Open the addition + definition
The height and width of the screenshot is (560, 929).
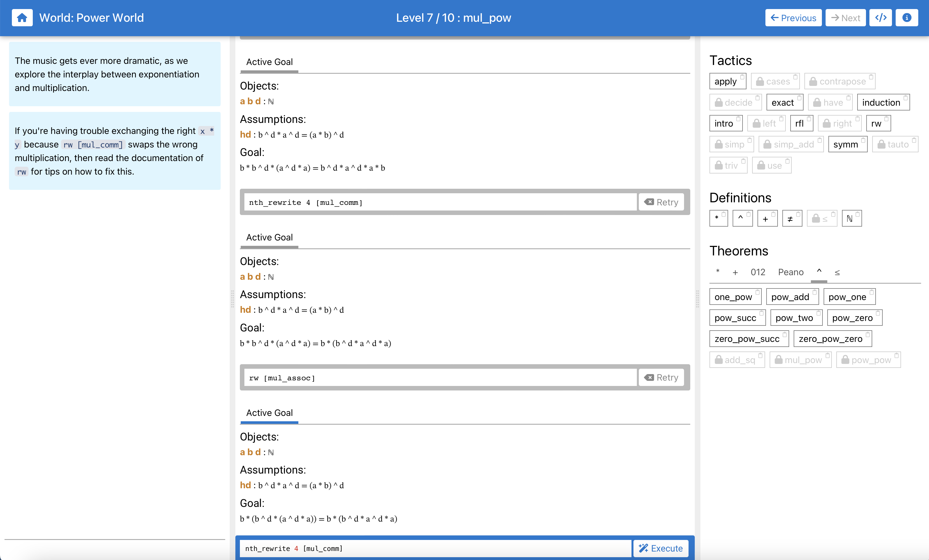tap(767, 218)
